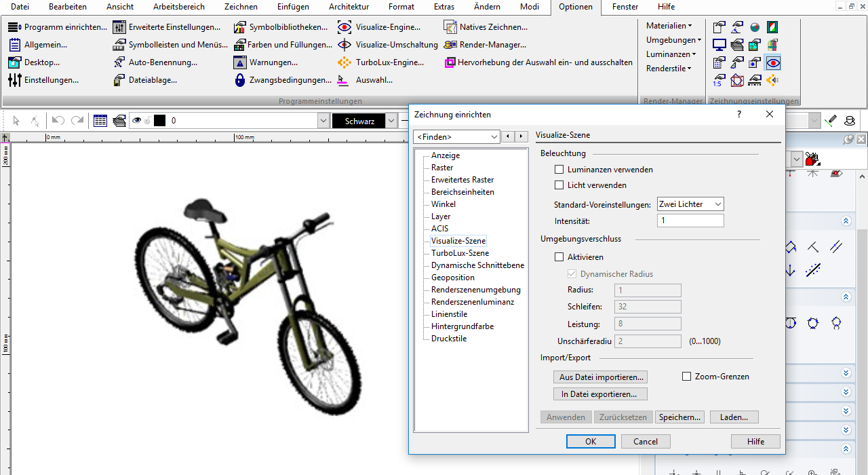Open Symbolbibliotheken settings
The width and height of the screenshot is (868, 475).
point(280,27)
